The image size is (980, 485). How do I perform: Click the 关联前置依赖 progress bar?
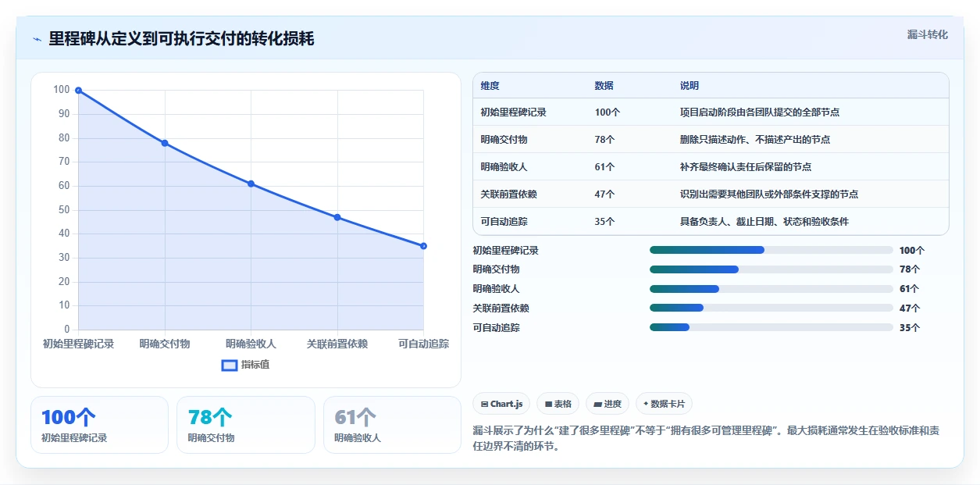[x=771, y=308]
